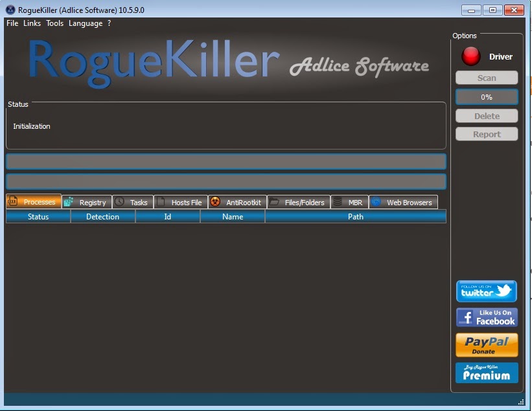Viewport: 532px width, 411px height.
Task: Sort by the Path column header
Action: tap(356, 217)
